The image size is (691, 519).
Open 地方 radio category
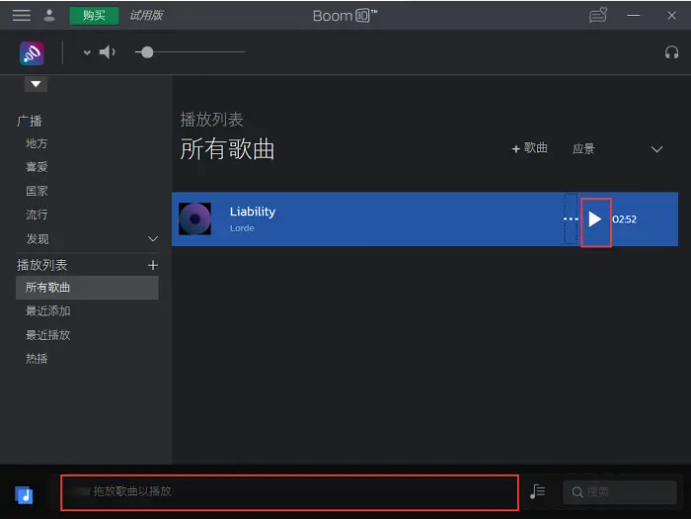pyautogui.click(x=37, y=143)
